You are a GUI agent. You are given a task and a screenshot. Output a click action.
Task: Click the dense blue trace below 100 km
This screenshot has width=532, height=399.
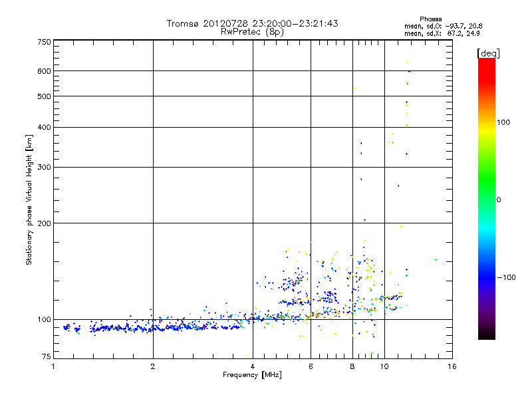[x=153, y=328]
